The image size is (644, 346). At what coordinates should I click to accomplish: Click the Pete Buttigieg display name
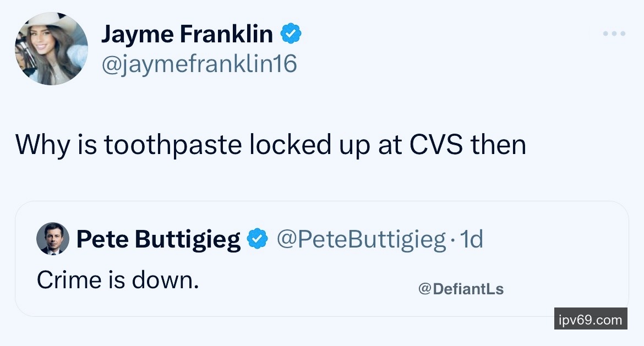(x=159, y=239)
